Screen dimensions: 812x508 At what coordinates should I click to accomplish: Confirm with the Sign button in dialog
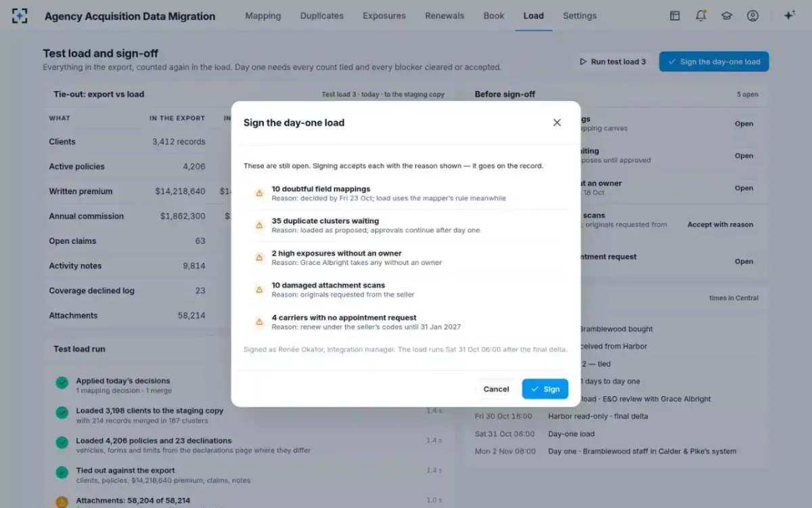(x=545, y=389)
